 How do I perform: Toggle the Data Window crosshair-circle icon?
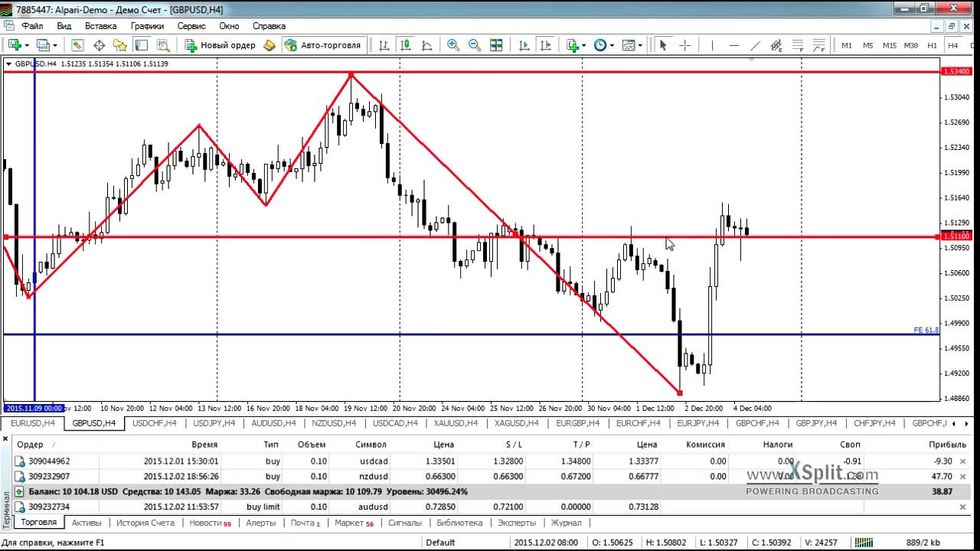(x=99, y=45)
